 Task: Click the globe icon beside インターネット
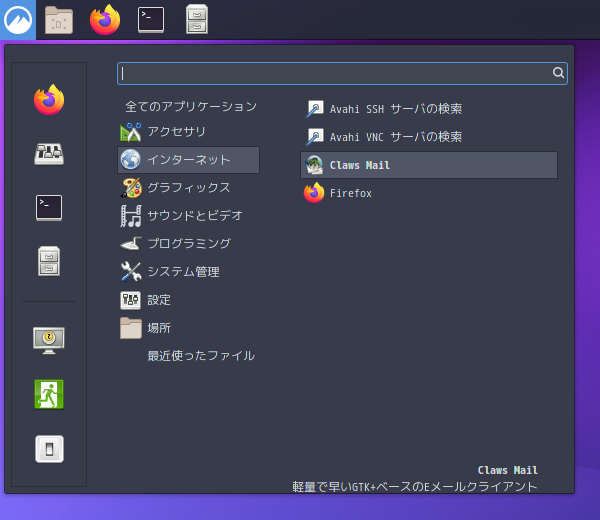pyautogui.click(x=130, y=160)
